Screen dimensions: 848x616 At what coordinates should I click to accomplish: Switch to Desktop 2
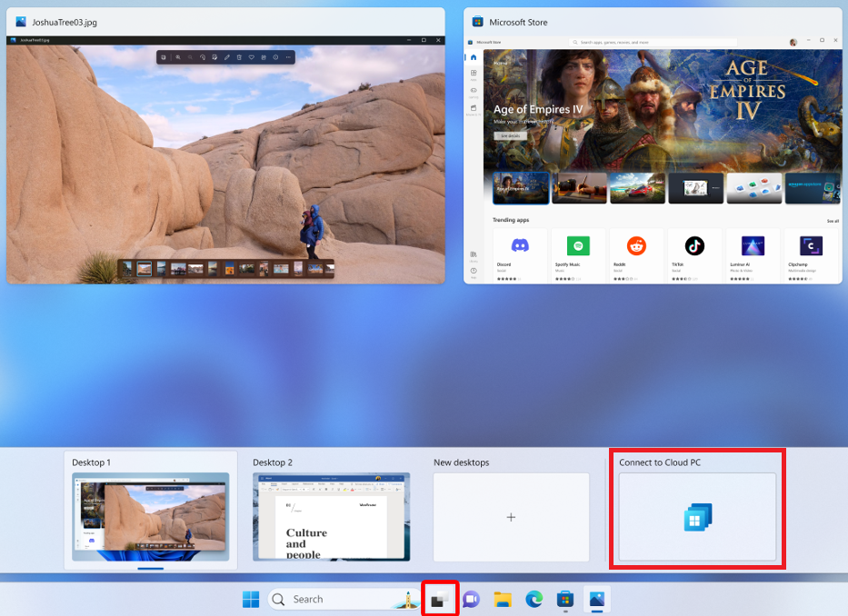[x=331, y=516]
